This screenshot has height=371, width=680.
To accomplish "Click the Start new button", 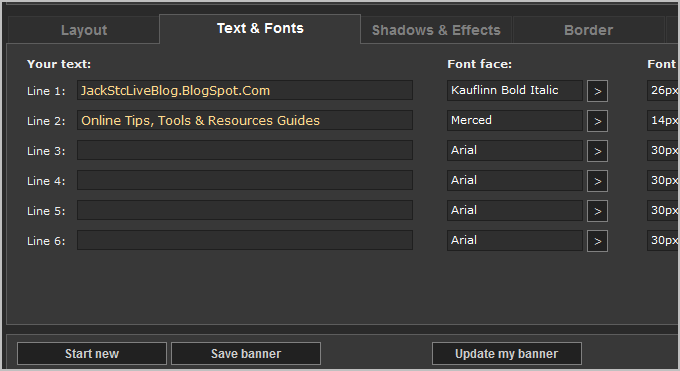I will (x=92, y=354).
